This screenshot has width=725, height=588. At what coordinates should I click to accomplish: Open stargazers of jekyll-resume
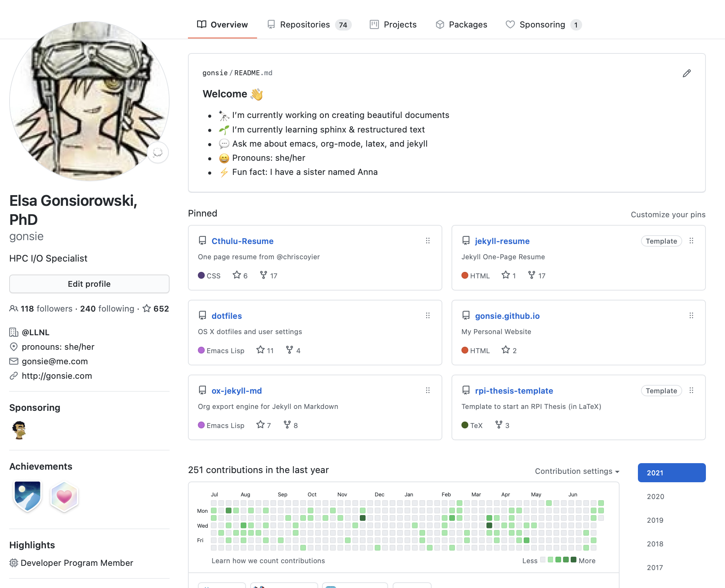point(509,275)
